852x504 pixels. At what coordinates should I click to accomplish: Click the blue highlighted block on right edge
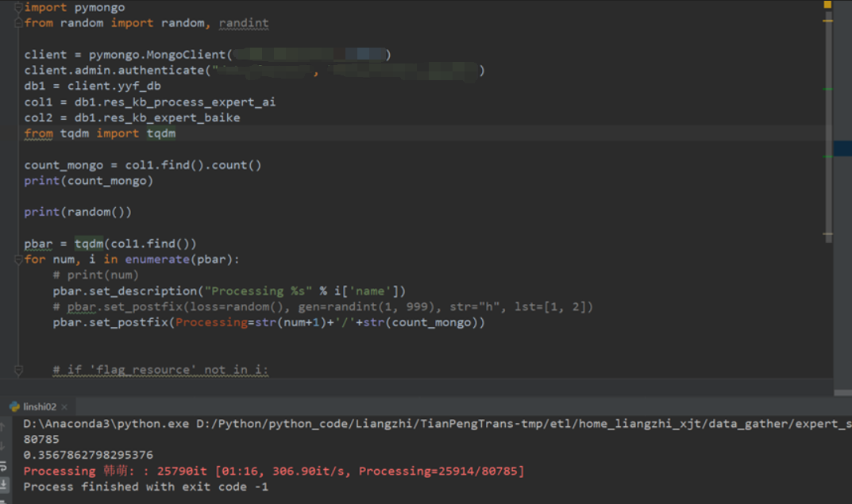tap(842, 149)
